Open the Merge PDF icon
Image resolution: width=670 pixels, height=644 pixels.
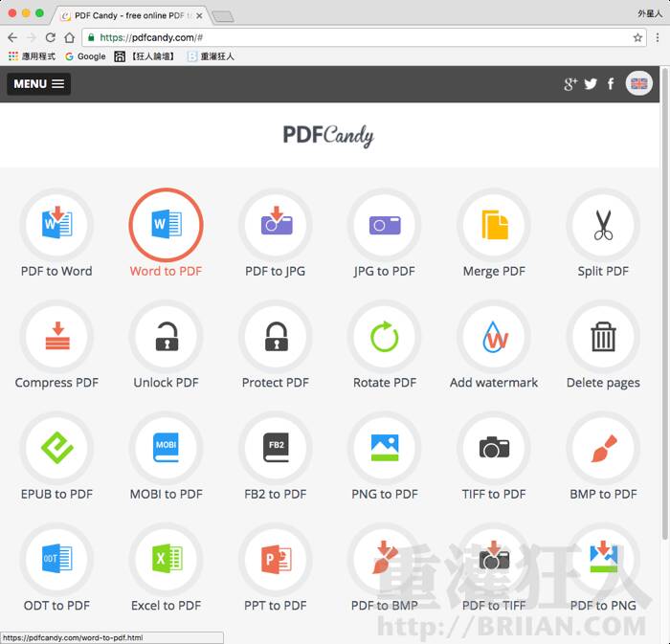494,225
